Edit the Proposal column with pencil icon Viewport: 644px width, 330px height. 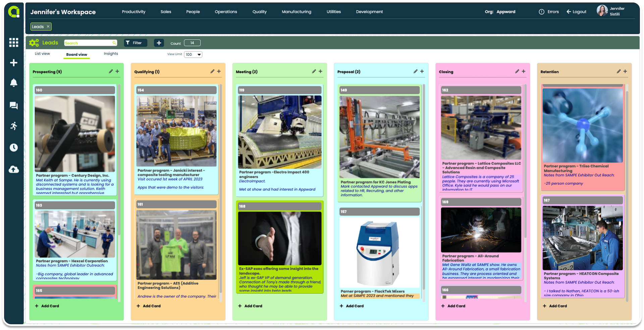pos(416,71)
